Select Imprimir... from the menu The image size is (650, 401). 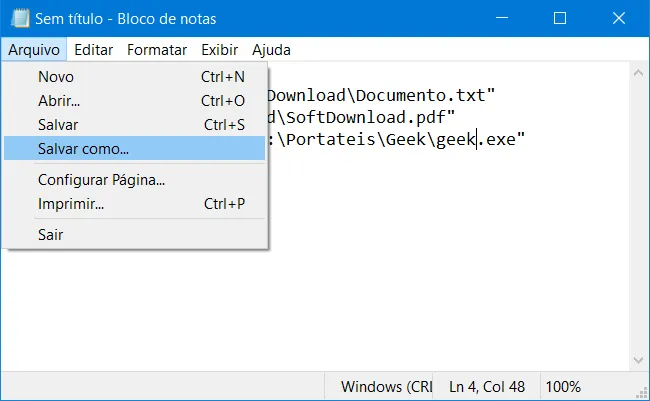(x=134, y=204)
